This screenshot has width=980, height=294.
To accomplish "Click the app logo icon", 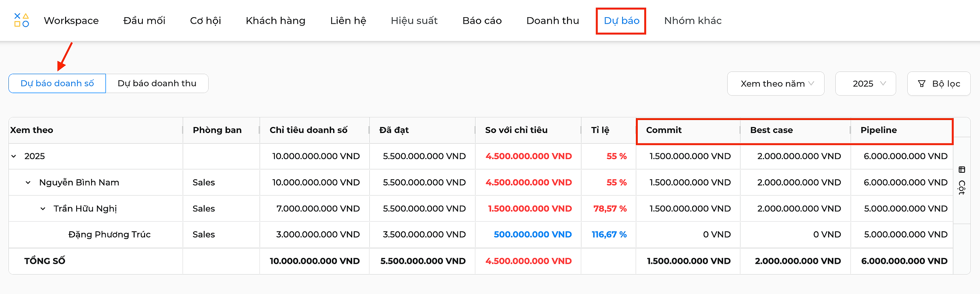I will click(21, 20).
